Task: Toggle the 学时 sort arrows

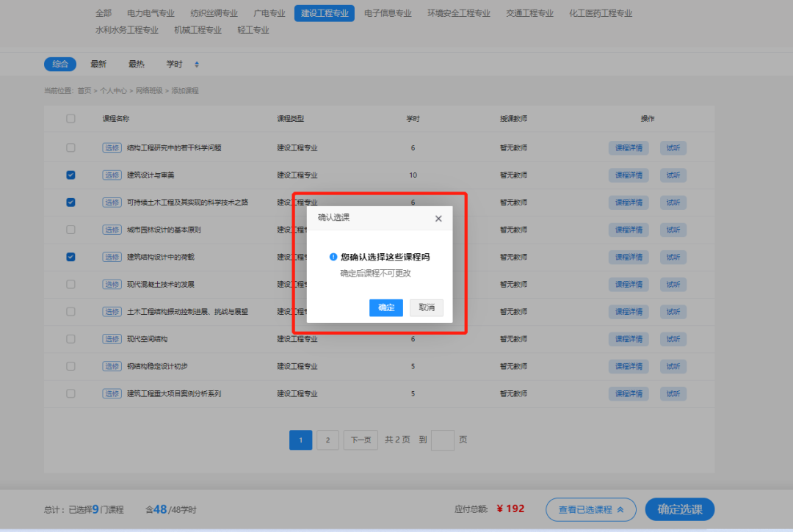Action: click(x=195, y=64)
